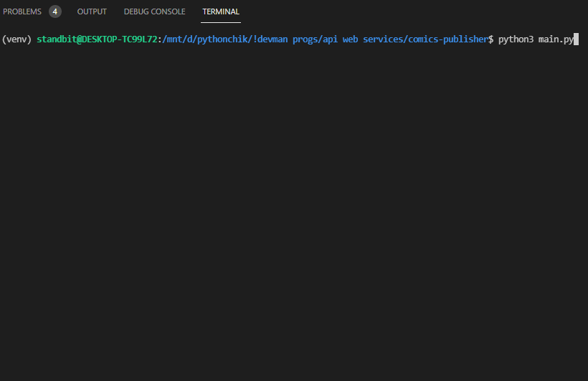Click the typed command python3 main.py
The height and width of the screenshot is (381, 588).
(x=536, y=39)
